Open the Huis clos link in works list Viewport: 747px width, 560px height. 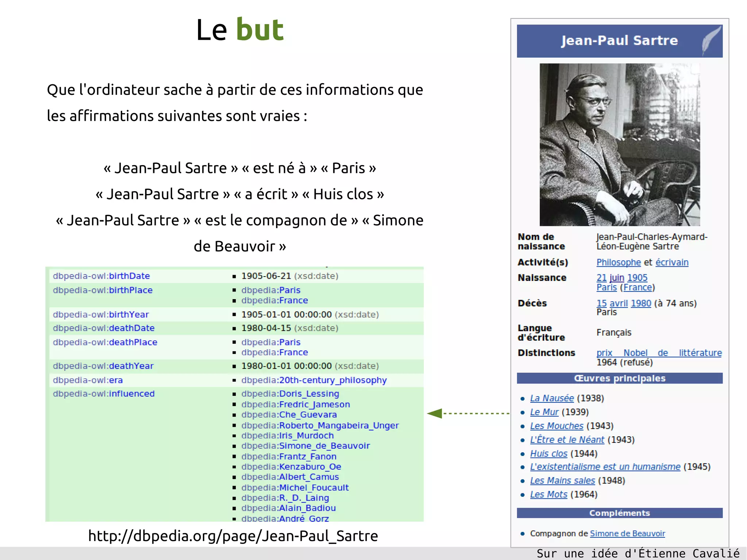(x=549, y=453)
